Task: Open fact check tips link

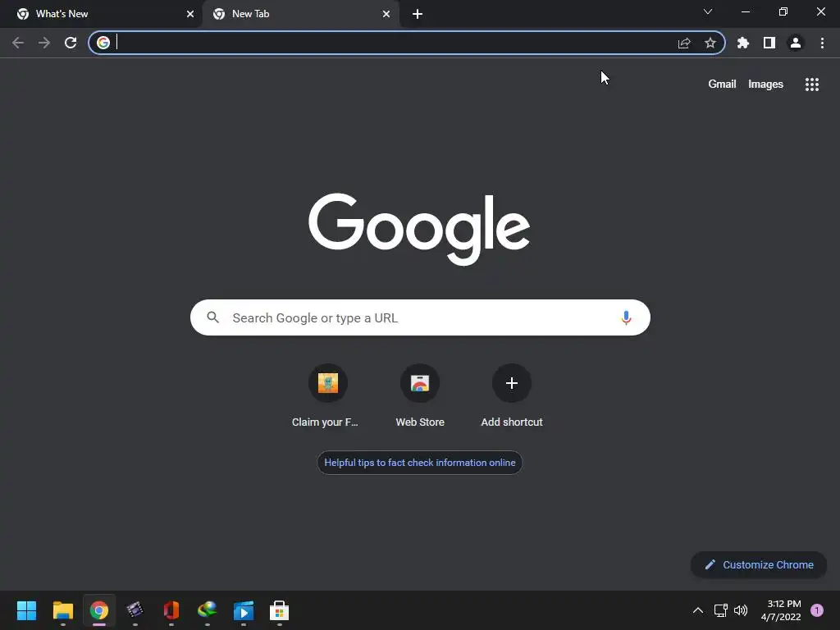Action: tap(420, 463)
